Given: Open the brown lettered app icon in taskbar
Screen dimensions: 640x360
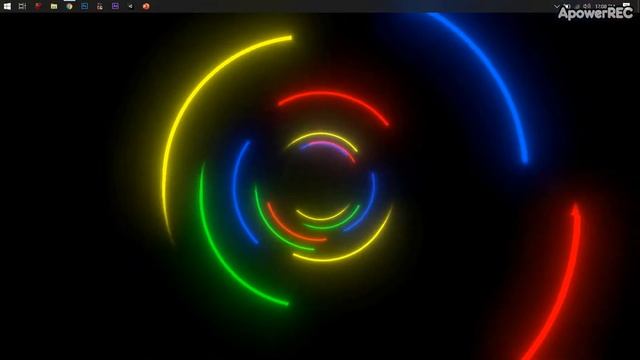Looking at the screenshot, I should [x=100, y=6].
